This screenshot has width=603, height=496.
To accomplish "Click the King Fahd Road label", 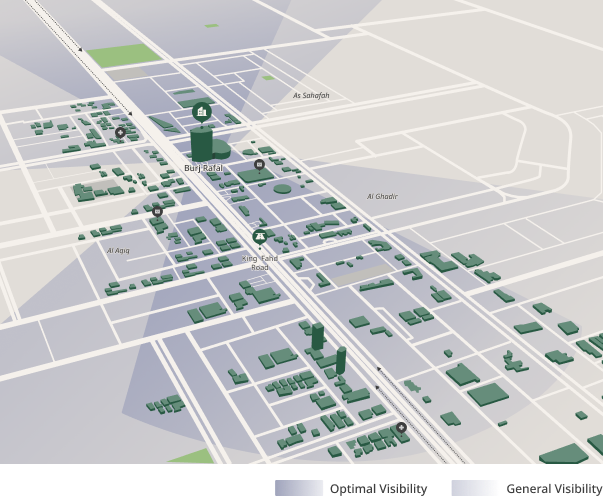I will click(260, 263).
